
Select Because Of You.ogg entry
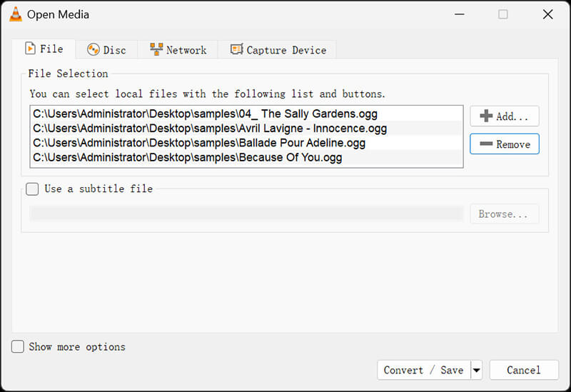pyautogui.click(x=246, y=157)
